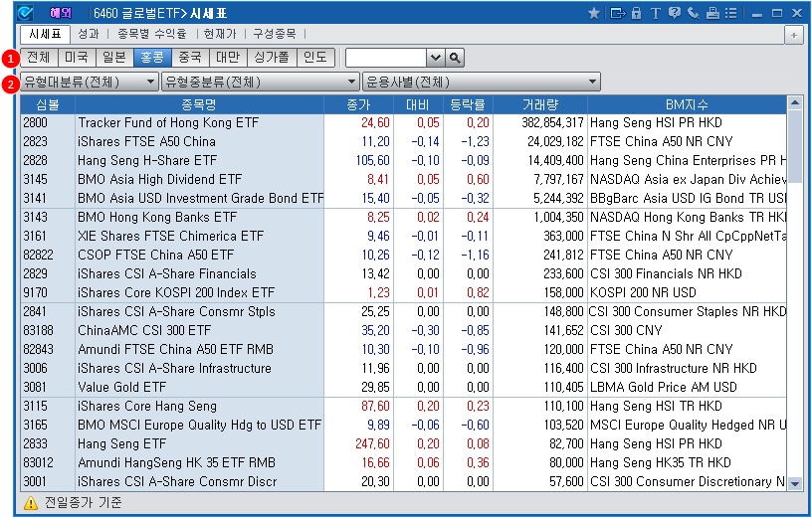Click the detach window arrow icon
This screenshot has height=518, width=812.
pyautogui.click(x=618, y=13)
